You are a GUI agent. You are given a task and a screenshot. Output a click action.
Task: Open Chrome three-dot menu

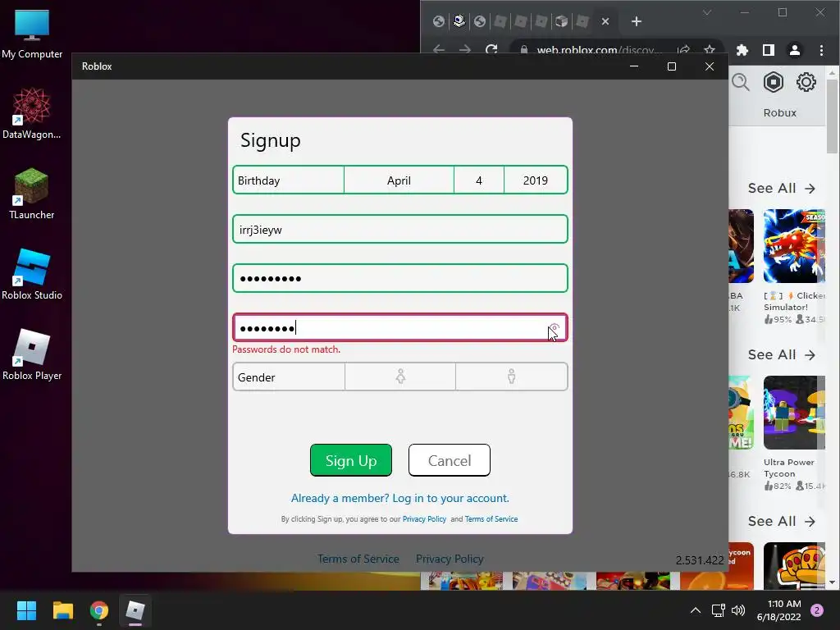click(x=821, y=50)
